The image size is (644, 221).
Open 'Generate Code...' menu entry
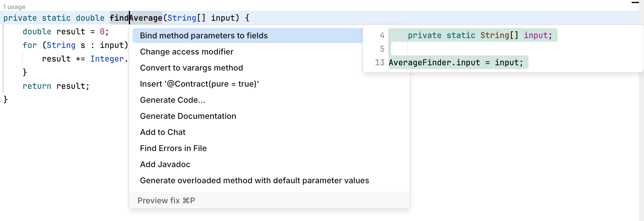[172, 100]
